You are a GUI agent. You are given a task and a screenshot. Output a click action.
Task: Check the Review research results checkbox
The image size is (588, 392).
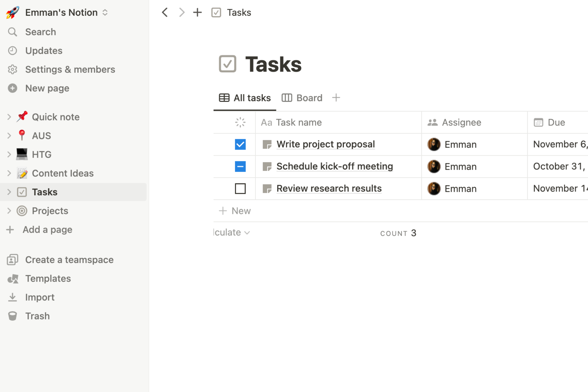click(x=240, y=188)
